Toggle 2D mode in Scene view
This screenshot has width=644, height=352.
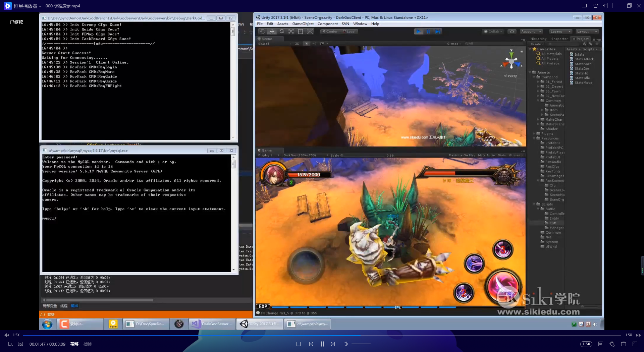pos(297,44)
